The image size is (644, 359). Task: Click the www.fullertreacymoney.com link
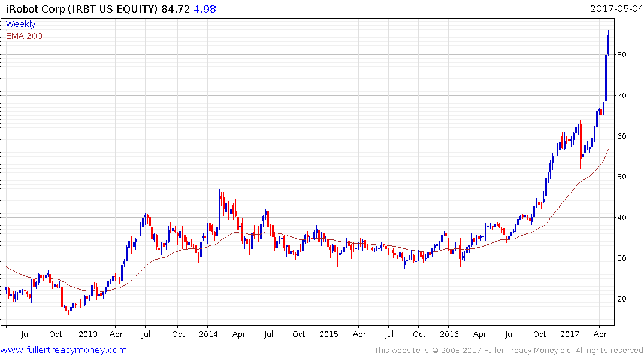(x=64, y=350)
